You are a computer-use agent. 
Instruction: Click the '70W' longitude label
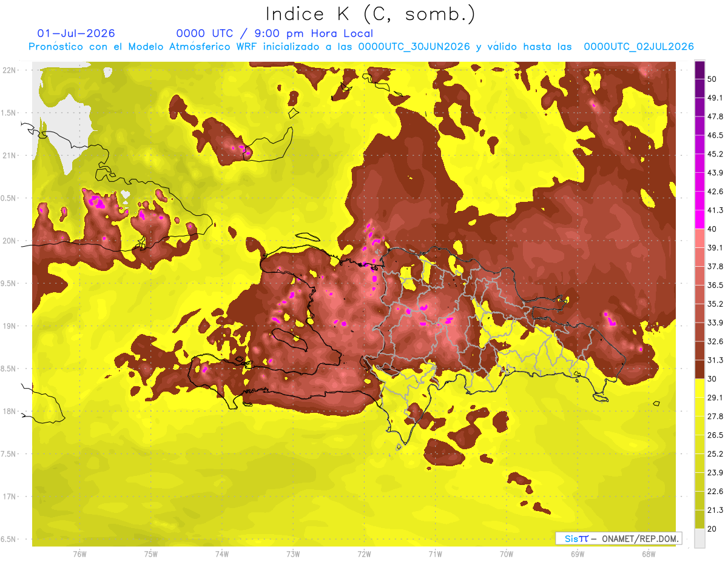(507, 554)
